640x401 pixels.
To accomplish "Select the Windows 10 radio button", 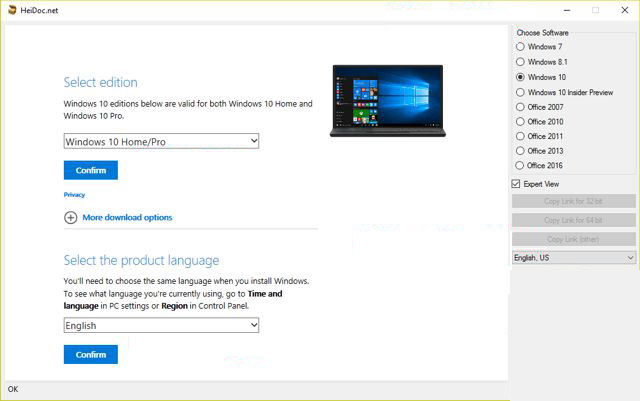I will tap(520, 77).
